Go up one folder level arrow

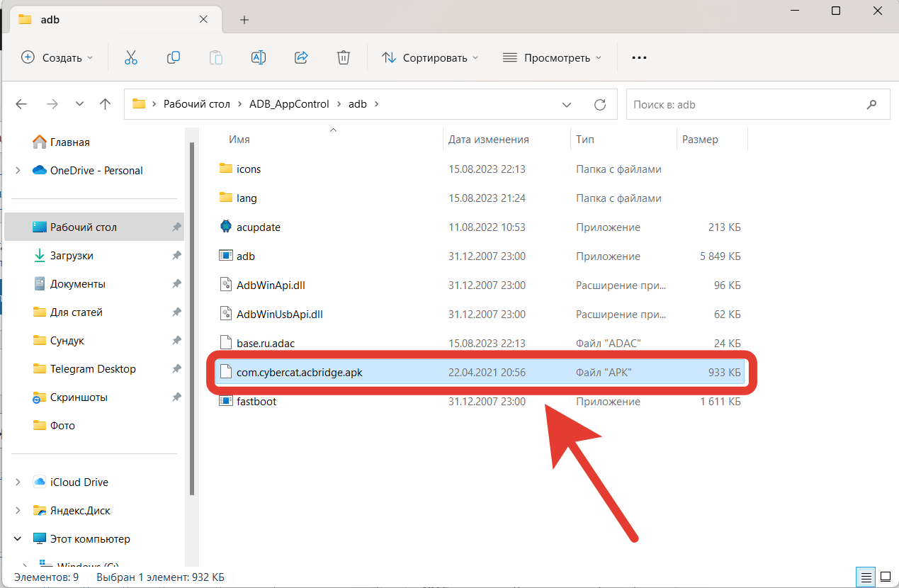[x=106, y=104]
